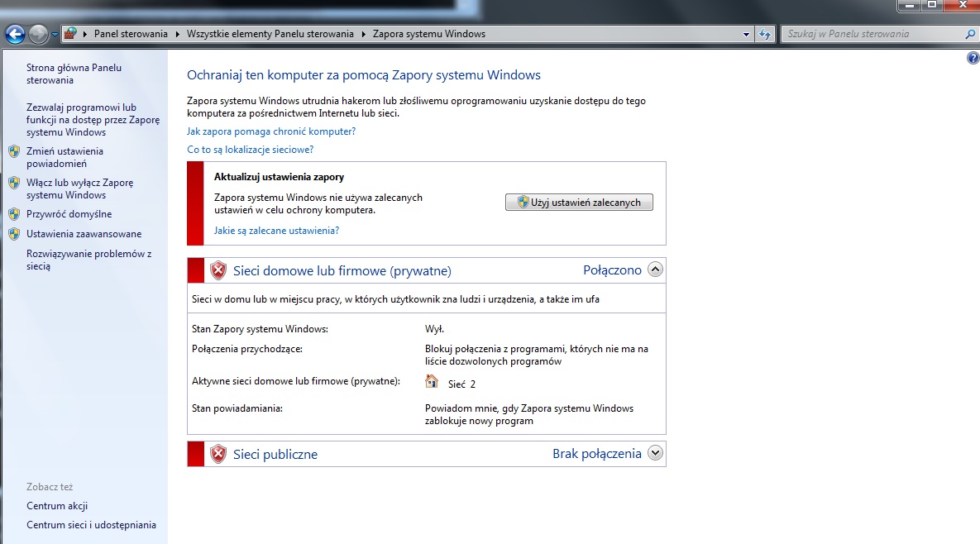Viewport: 980px width, 544px height.
Task: Collapse the private networks section chevron
Action: (x=655, y=270)
